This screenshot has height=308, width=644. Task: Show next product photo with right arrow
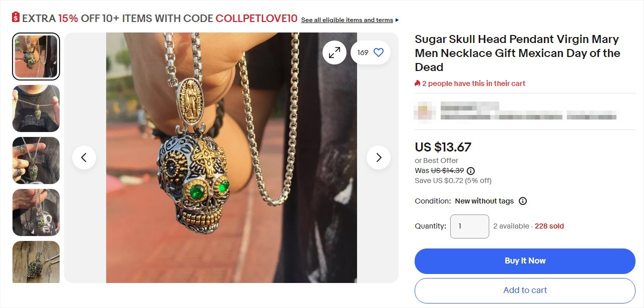click(x=379, y=157)
